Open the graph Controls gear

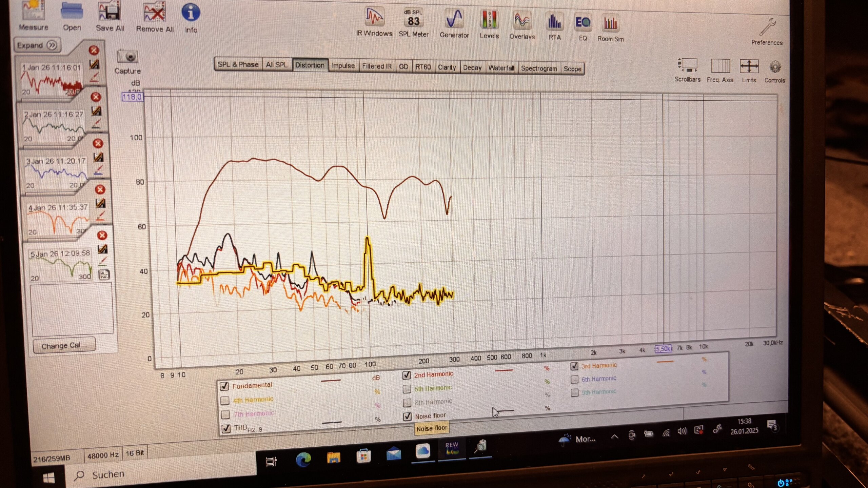(x=775, y=67)
